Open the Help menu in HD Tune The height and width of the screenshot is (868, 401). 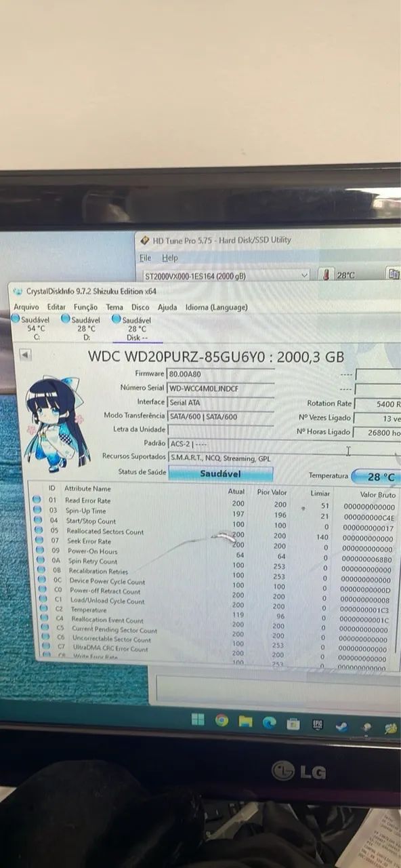coord(169,258)
